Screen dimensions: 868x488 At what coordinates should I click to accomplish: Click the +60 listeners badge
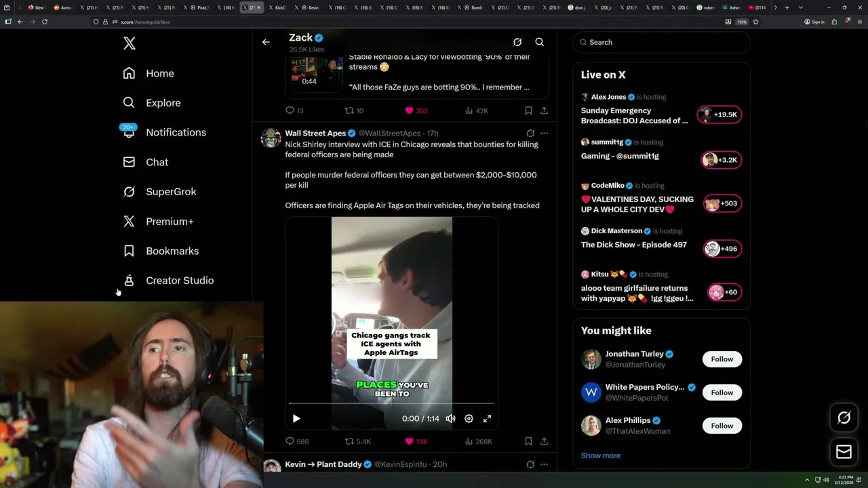pyautogui.click(x=724, y=292)
